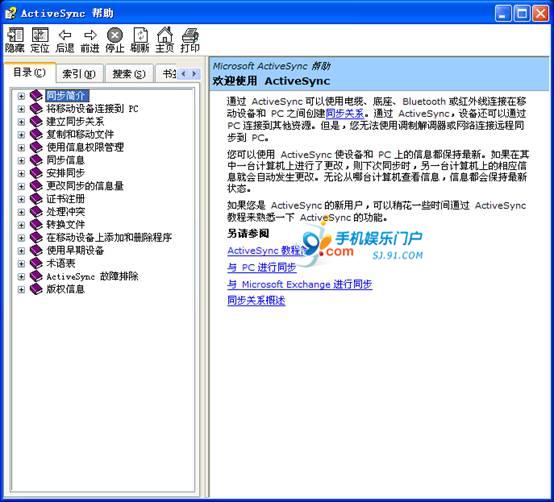Select the 在移动设备上添加和删除程序 topic
The height and width of the screenshot is (502, 554).
[109, 237]
